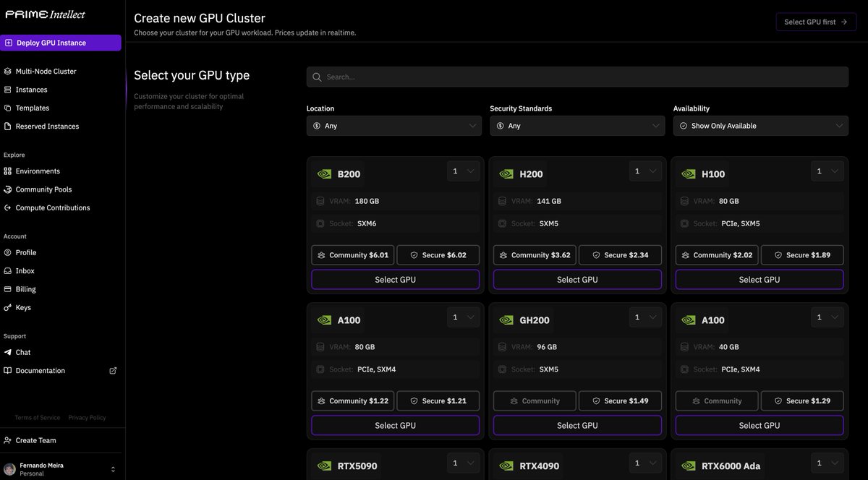Screen dimensions: 868x480
Task: Choose Secure $1.29 pricing for A100 40 GB
Action: 803,401
